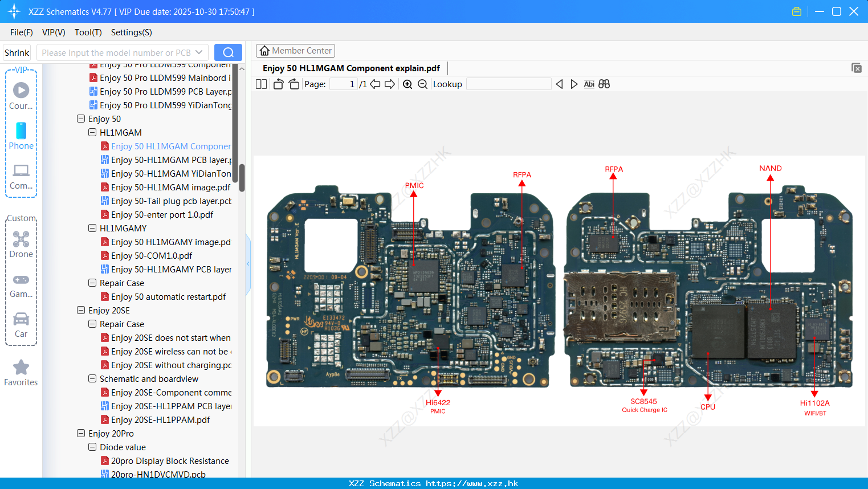Image resolution: width=868 pixels, height=489 pixels.
Task: Open the VIP(V) menu
Action: tap(54, 32)
